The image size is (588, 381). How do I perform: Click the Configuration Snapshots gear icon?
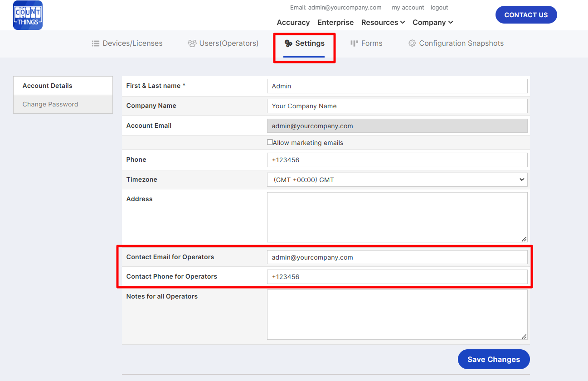coord(412,43)
